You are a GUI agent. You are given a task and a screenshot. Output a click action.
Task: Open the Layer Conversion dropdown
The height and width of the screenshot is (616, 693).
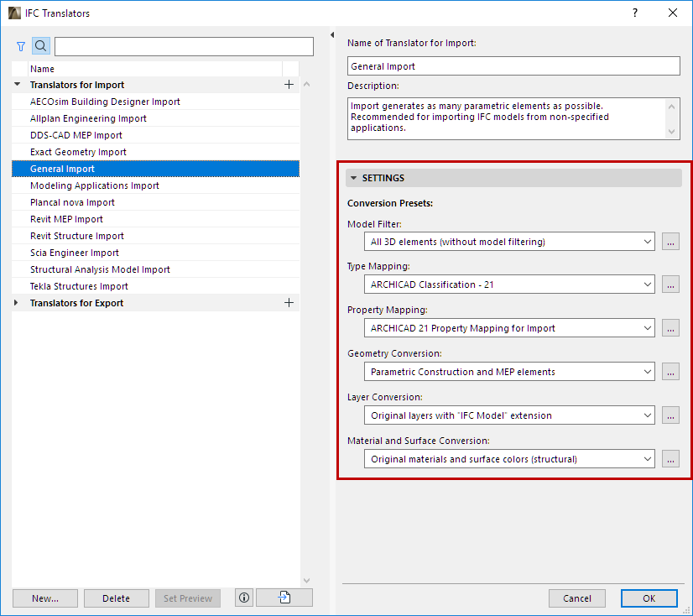(x=509, y=415)
